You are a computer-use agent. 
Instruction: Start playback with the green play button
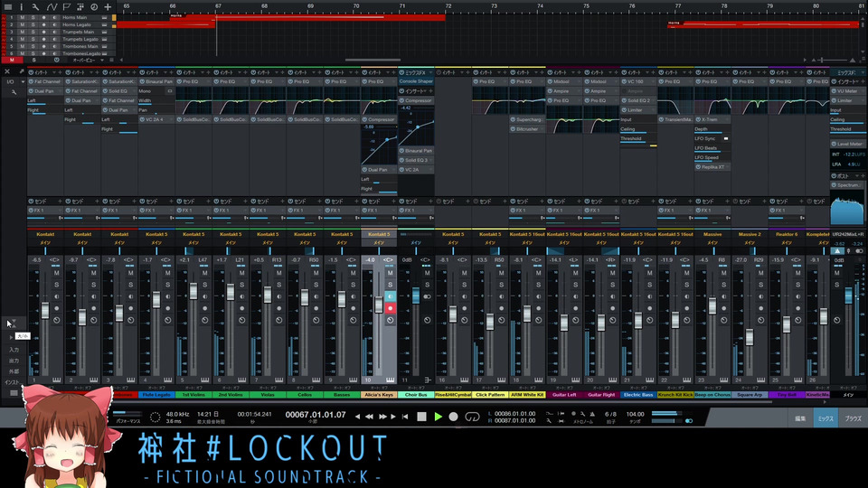point(438,417)
